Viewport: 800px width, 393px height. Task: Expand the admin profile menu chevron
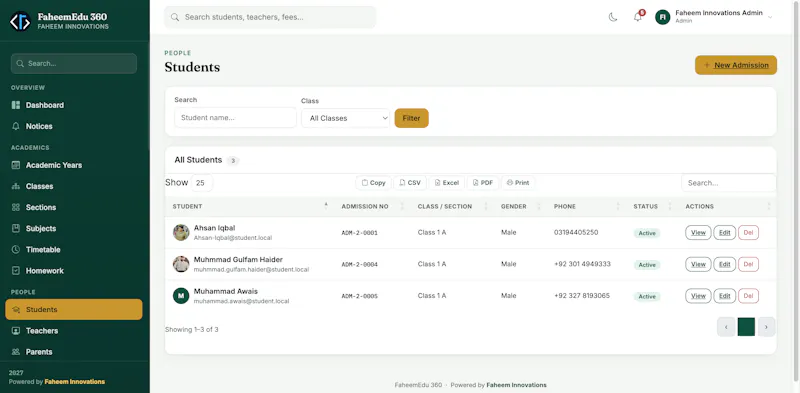click(770, 17)
